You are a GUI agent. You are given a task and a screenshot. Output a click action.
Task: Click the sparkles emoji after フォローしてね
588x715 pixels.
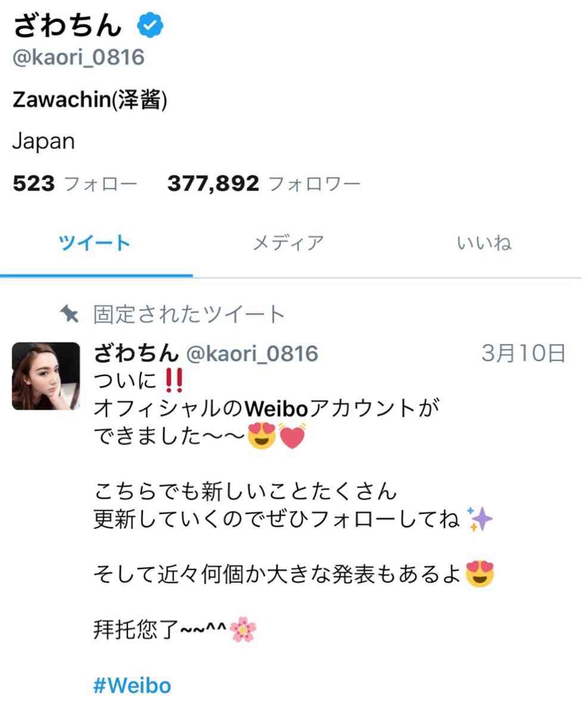coord(480,520)
